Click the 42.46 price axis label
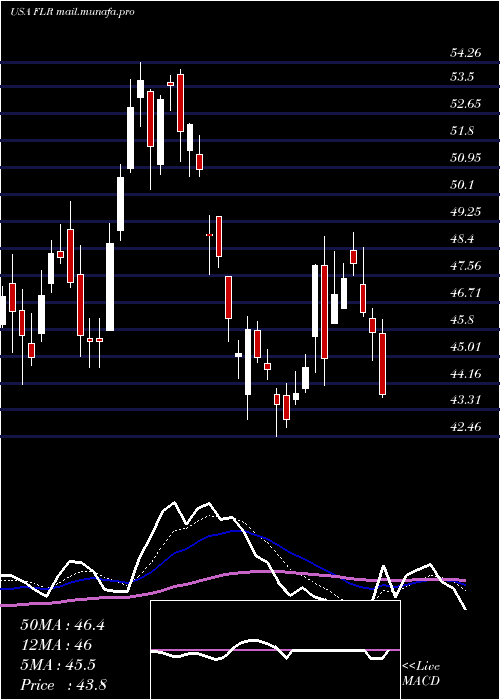This screenshot has height=700, width=500. tap(466, 427)
